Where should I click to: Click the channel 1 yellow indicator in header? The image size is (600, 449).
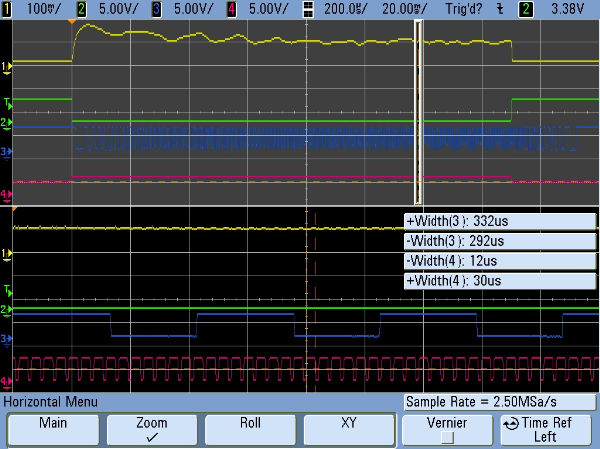click(x=7, y=9)
